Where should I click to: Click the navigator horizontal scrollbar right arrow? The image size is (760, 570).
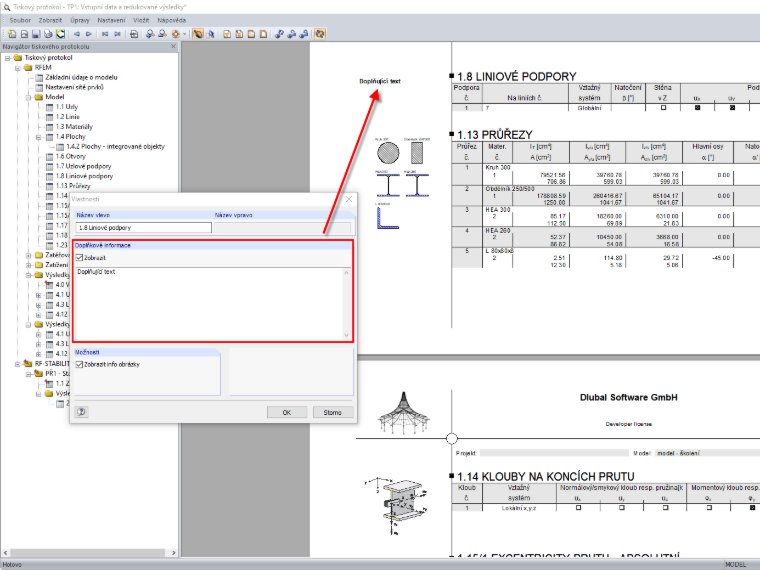point(174,553)
